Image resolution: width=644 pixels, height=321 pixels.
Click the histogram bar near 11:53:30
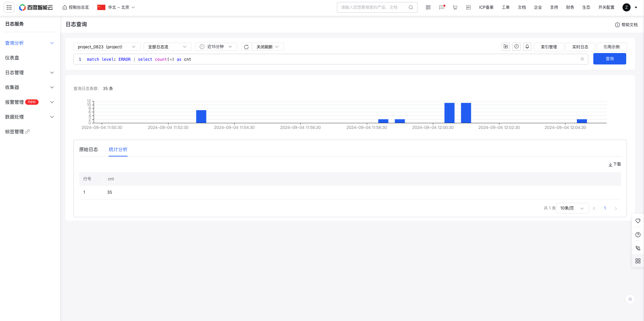(201, 117)
